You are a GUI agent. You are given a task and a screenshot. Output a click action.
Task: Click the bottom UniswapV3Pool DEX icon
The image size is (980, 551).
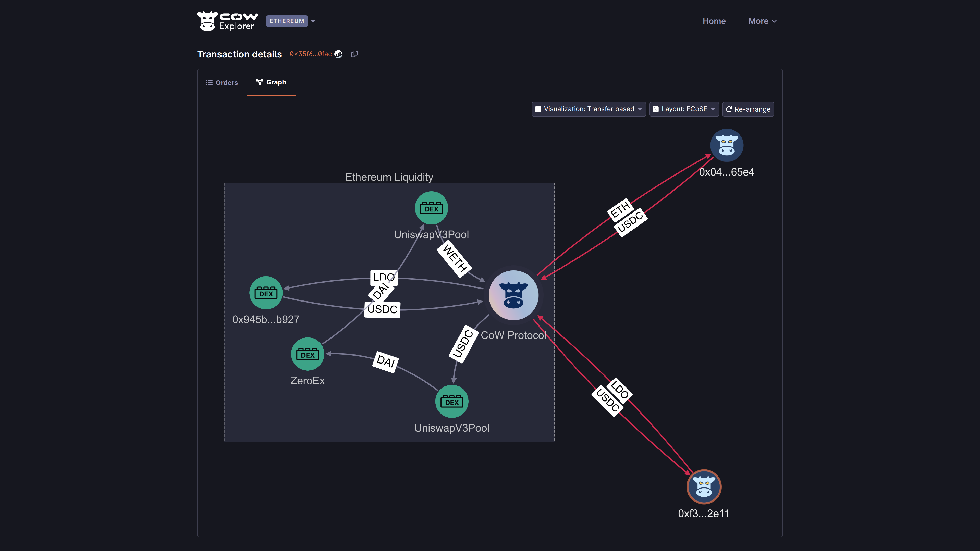tap(451, 401)
